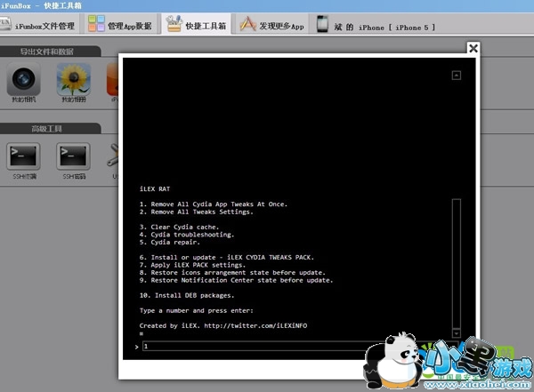The height and width of the screenshot is (392, 534).
Task: Click the twitter.com/iLEXiNFO URL text
Action: click(x=255, y=325)
